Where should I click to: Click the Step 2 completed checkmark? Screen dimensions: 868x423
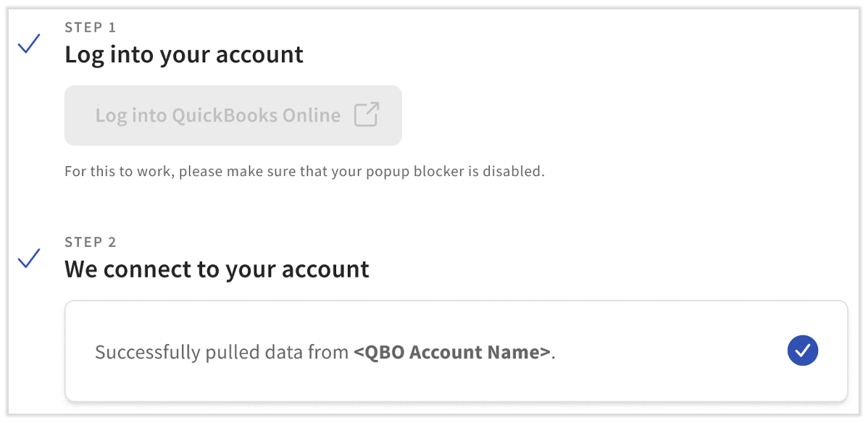pyautogui.click(x=29, y=259)
